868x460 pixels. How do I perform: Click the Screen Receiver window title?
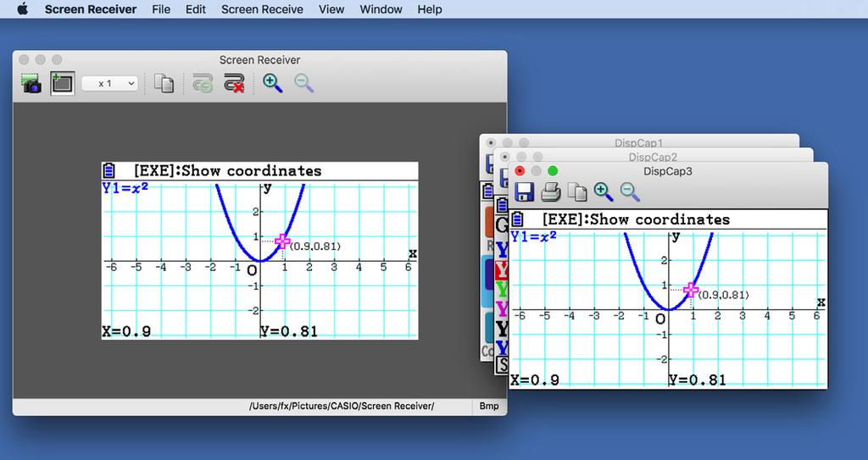259,60
